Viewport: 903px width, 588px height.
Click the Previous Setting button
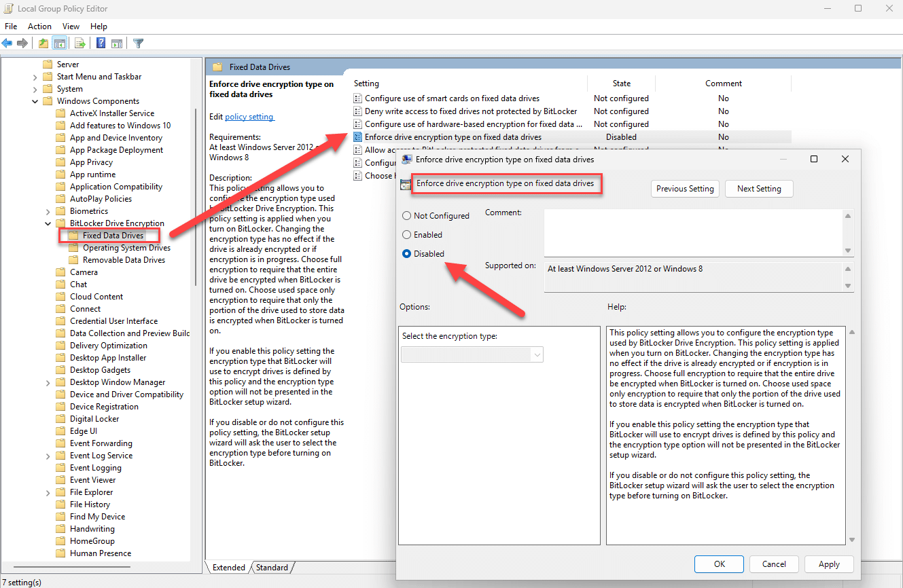click(685, 189)
